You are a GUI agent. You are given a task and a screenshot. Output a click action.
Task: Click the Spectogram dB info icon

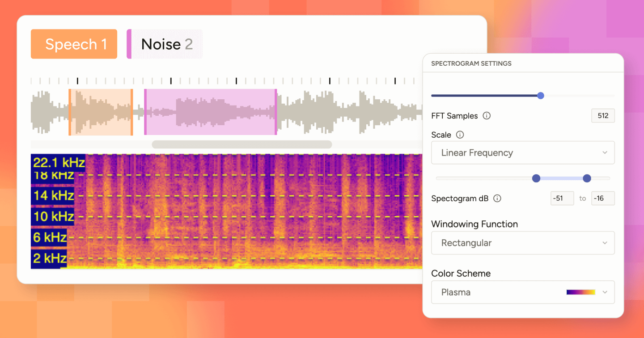pos(497,198)
